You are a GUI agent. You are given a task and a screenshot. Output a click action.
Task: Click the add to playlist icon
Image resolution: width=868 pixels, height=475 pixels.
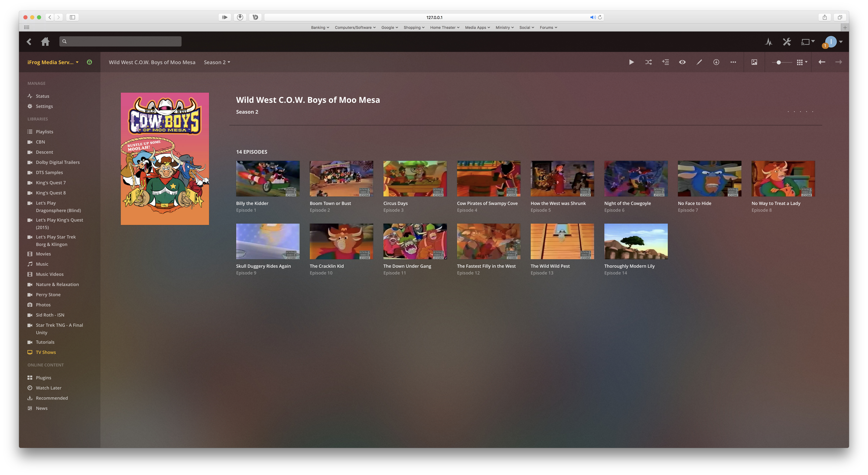click(665, 62)
